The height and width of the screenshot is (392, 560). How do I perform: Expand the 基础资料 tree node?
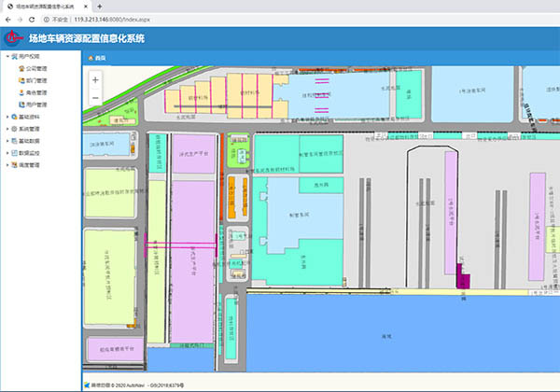click(7, 117)
